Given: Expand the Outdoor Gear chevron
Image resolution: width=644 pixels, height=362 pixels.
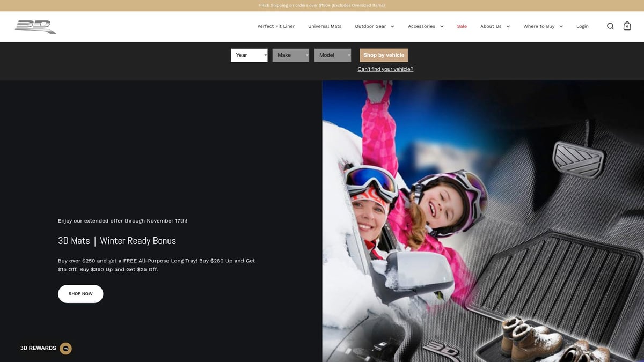Looking at the screenshot, I should click(392, 26).
